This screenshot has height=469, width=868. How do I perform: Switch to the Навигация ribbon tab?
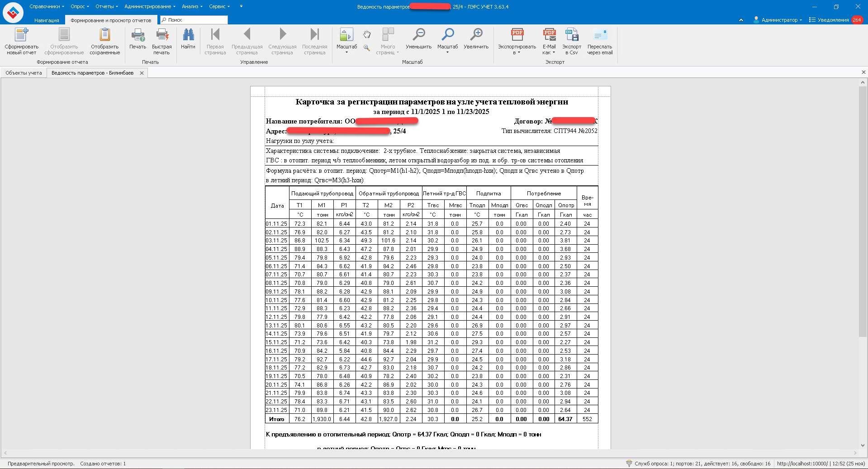[47, 20]
